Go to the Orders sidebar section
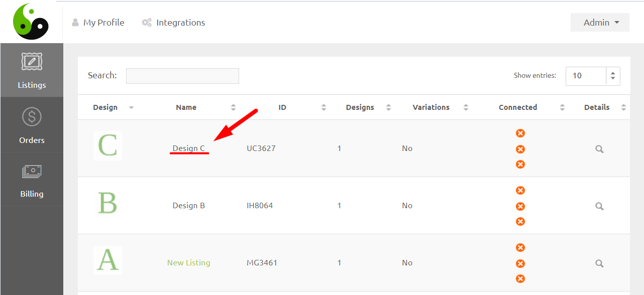 click(x=32, y=125)
